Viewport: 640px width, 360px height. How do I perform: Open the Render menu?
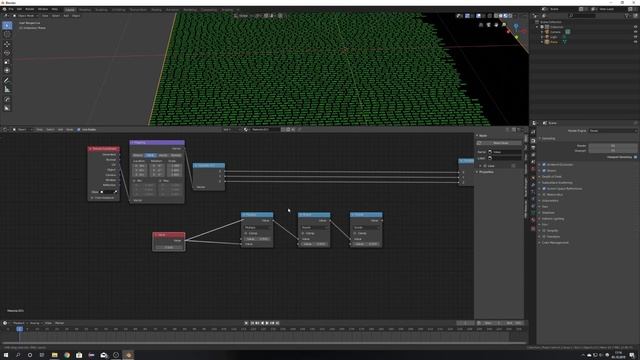coord(30,9)
